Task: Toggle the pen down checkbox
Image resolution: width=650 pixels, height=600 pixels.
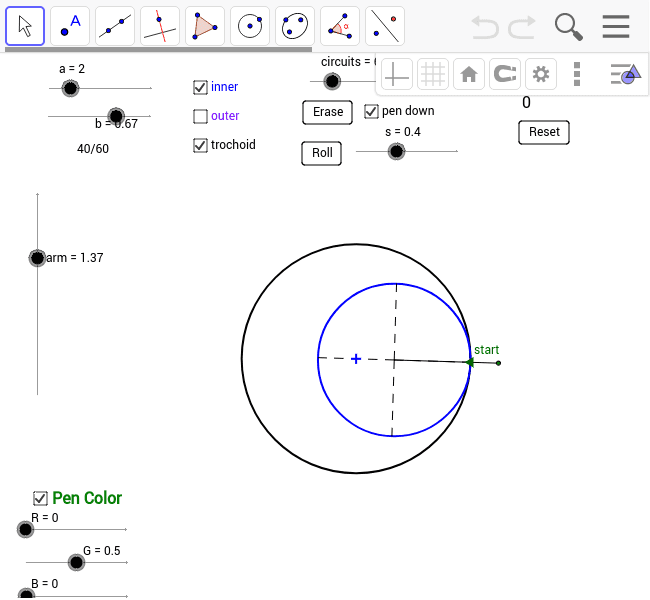Action: 371,111
